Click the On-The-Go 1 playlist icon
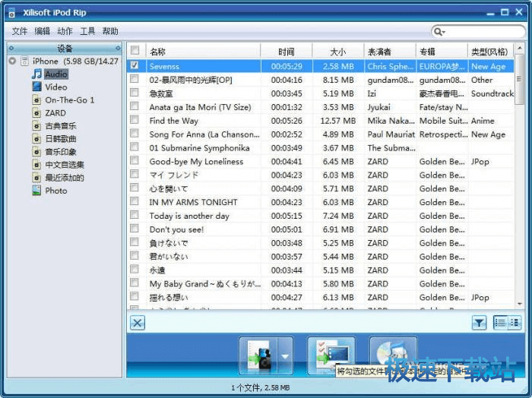The image size is (532, 398). pos(36,100)
